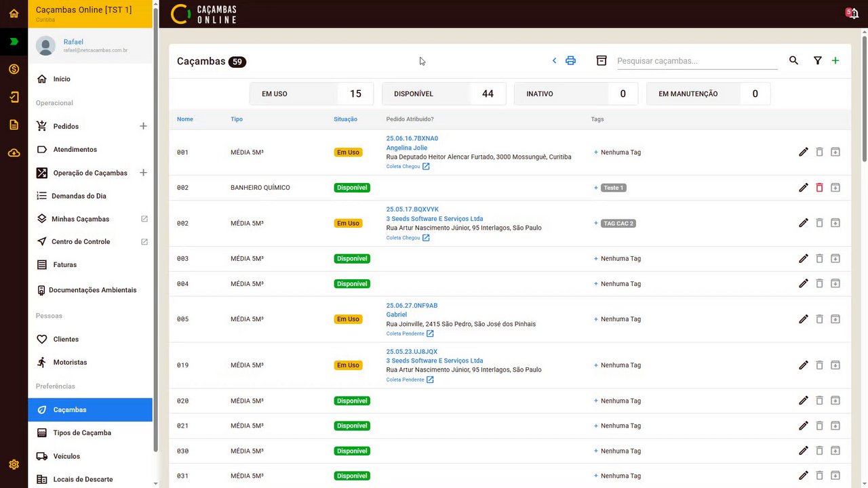Open order link 25.06.27.0NF9AB
This screenshot has width=868, height=488.
(412, 306)
